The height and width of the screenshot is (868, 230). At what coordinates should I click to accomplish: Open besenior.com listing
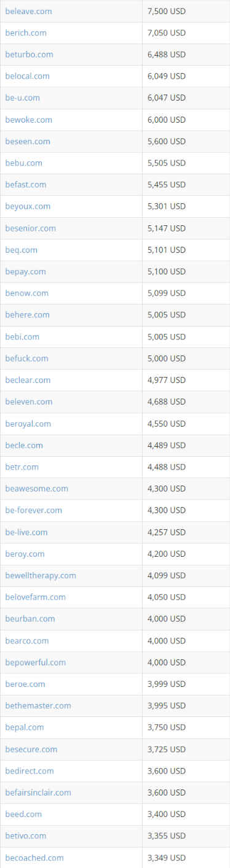click(30, 228)
